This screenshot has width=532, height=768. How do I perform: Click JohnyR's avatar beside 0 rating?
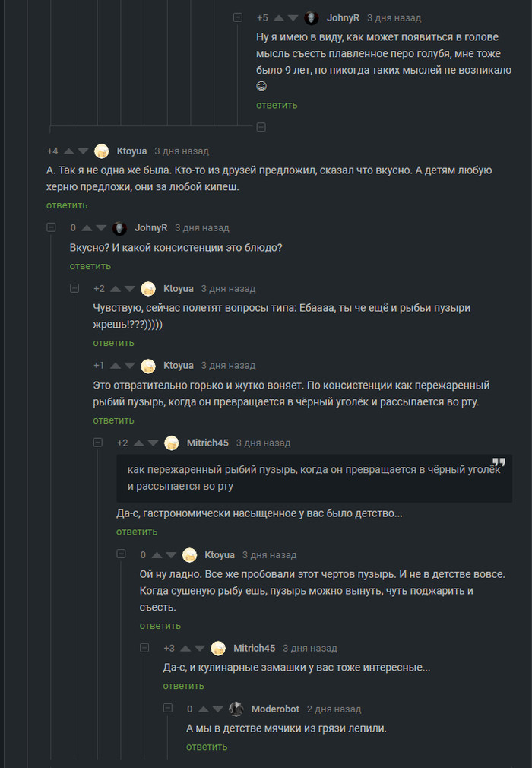click(x=119, y=228)
